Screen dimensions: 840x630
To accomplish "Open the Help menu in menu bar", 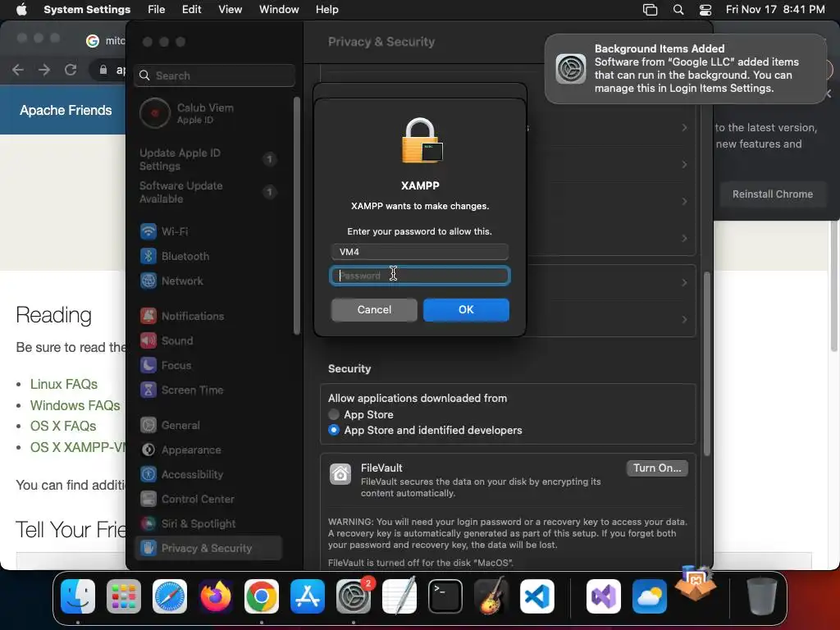I will point(326,10).
